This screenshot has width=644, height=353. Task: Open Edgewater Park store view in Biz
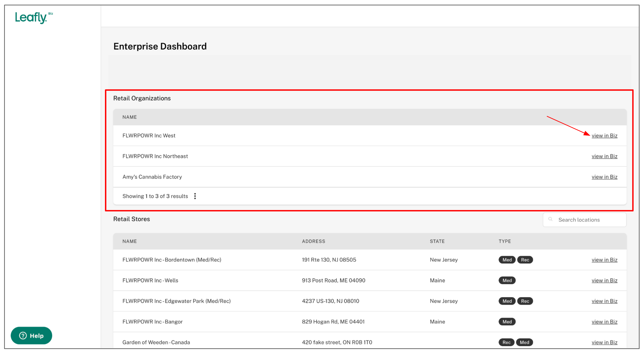604,301
